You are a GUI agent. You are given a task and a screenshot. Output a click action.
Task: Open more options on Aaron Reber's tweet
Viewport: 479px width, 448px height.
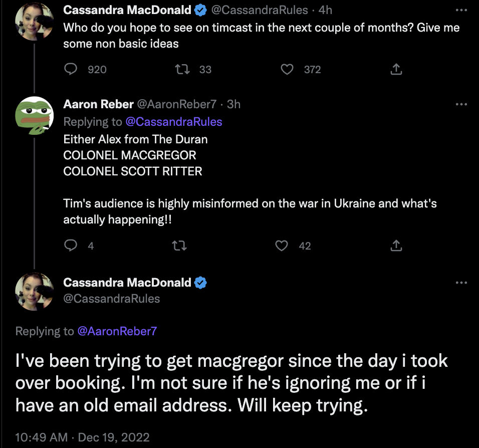point(461,104)
